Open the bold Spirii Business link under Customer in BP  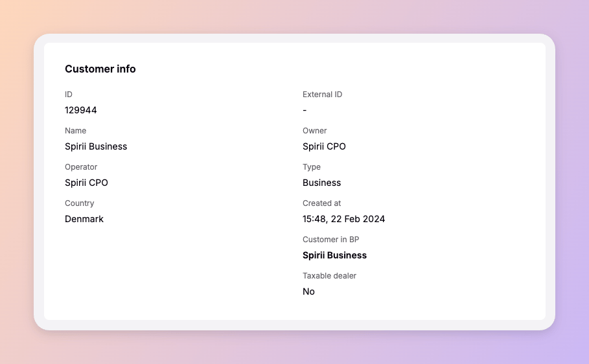pos(334,255)
